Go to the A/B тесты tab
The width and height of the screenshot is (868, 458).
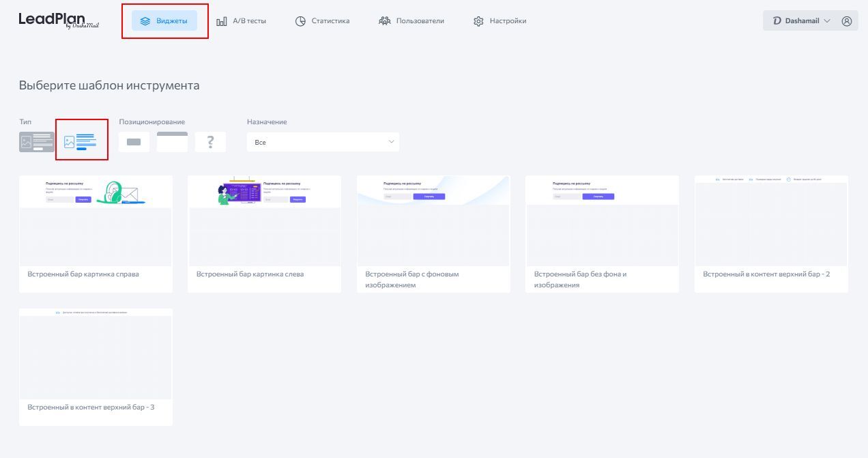(242, 21)
